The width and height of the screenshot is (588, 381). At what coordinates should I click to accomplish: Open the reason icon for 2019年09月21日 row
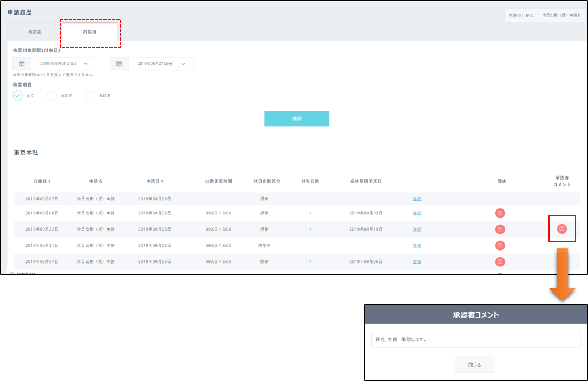(500, 246)
